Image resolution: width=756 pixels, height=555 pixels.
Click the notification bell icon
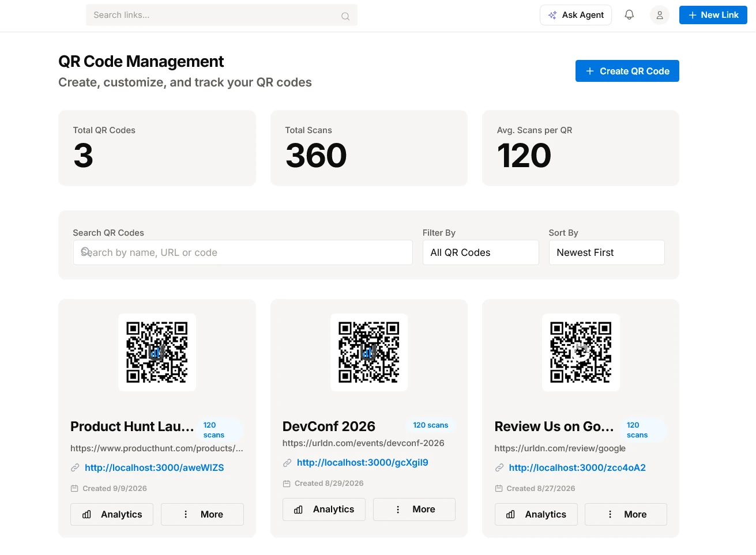tap(629, 15)
